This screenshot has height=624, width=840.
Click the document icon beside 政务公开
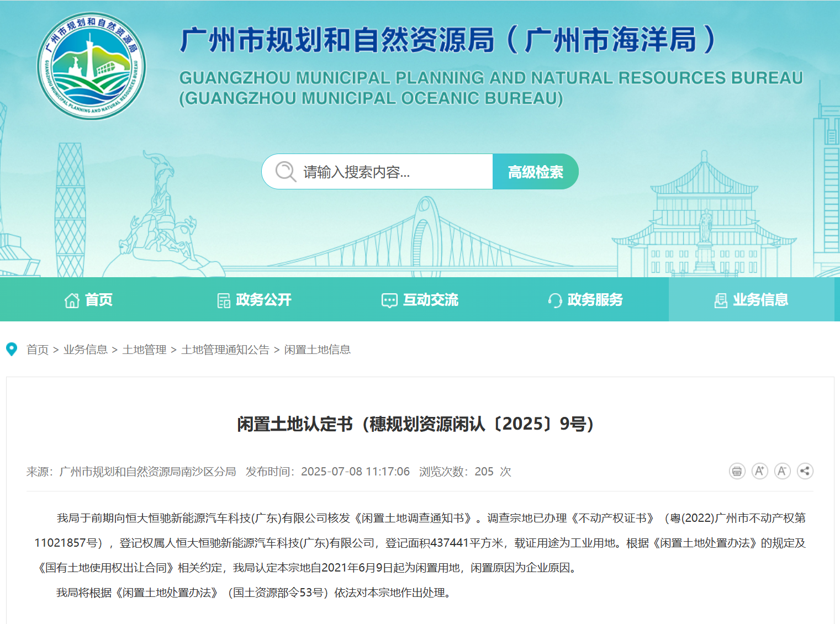[224, 300]
